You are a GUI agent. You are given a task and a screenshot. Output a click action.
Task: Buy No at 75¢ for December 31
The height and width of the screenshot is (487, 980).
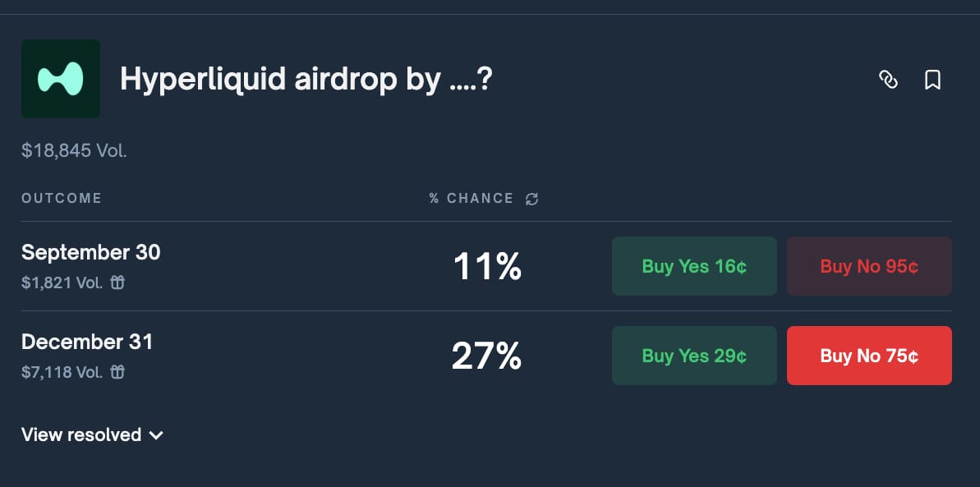click(869, 355)
